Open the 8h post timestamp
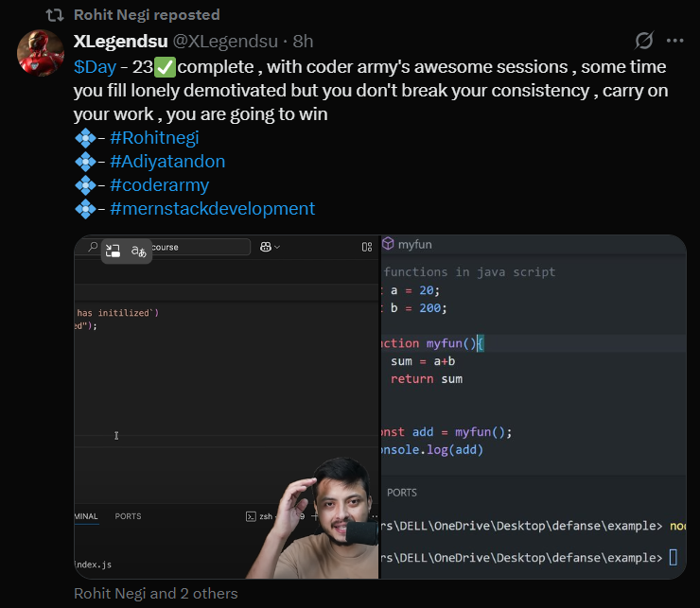Viewport: 700px width, 608px height. (x=303, y=42)
